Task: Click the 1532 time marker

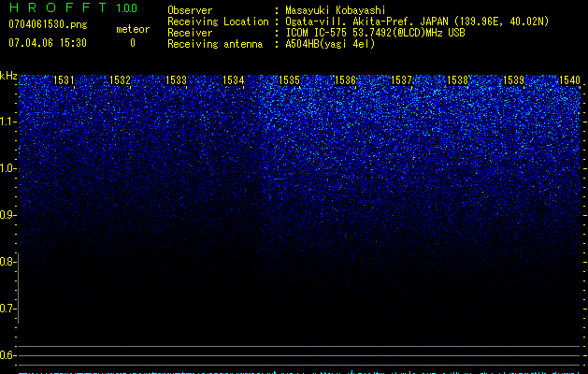Action: click(x=120, y=80)
